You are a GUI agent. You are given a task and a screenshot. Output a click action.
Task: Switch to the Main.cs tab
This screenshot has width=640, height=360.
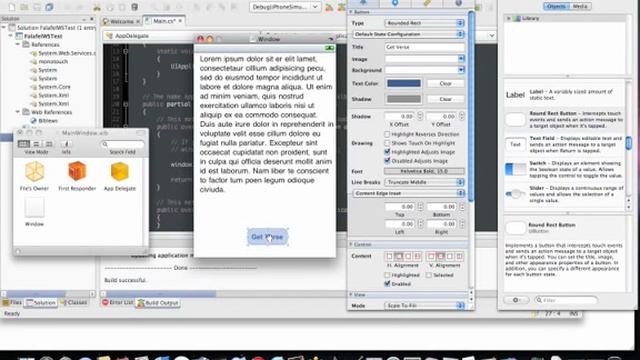[x=164, y=21]
